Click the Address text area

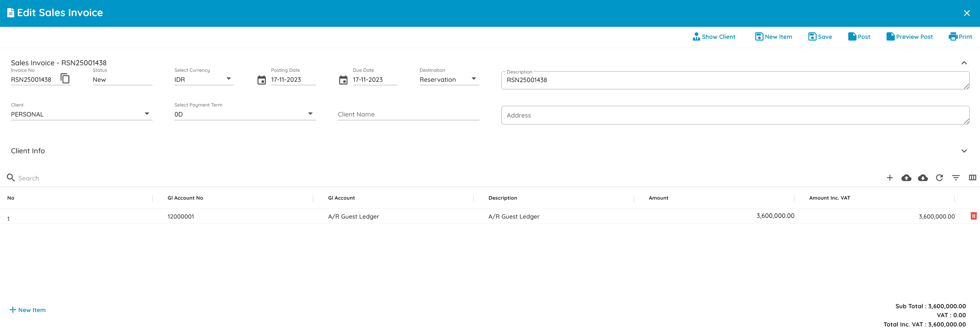tap(735, 115)
